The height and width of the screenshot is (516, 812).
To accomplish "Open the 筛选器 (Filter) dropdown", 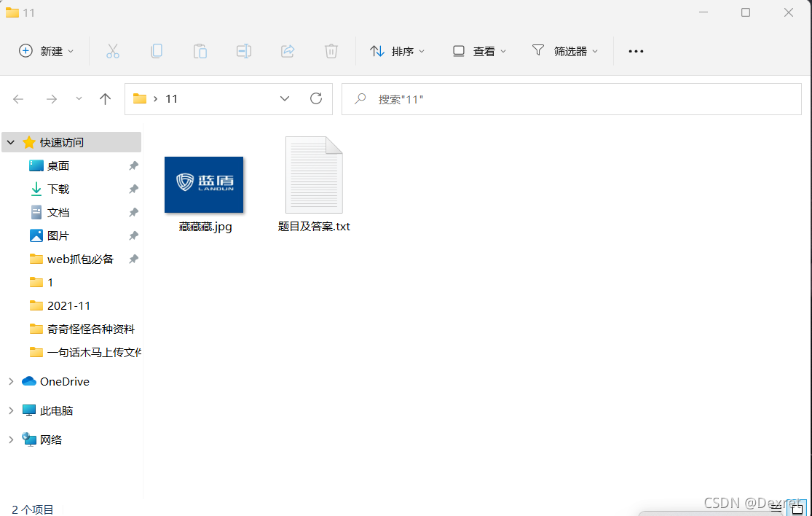I will point(565,51).
